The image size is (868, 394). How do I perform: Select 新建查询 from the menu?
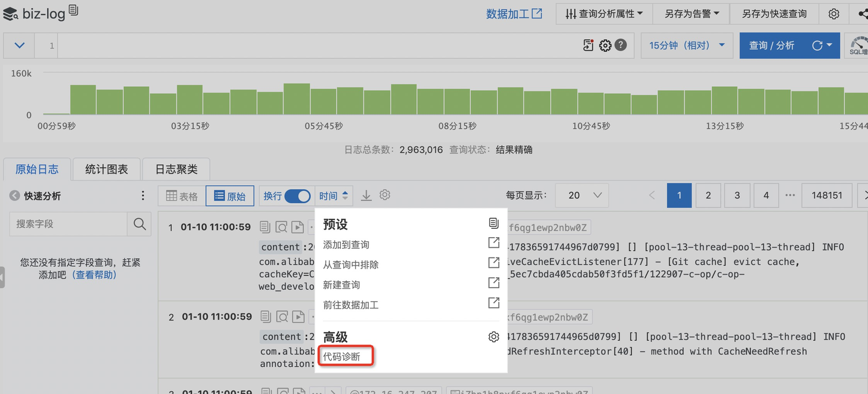pyautogui.click(x=341, y=285)
